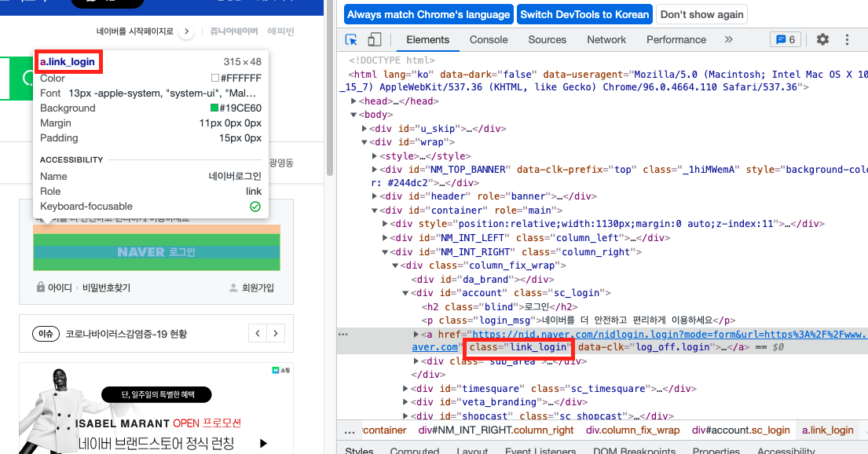
Task: Open DevTools settings gear
Action: click(822, 39)
